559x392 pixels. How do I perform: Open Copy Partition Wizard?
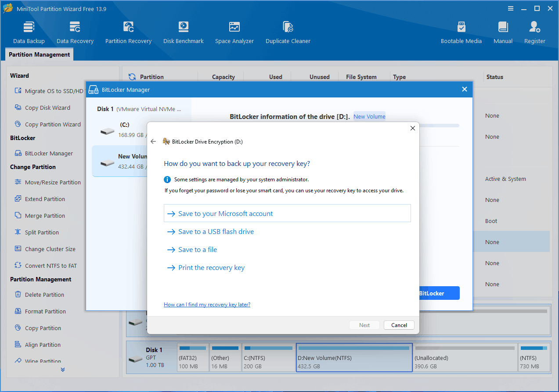[x=47, y=124]
